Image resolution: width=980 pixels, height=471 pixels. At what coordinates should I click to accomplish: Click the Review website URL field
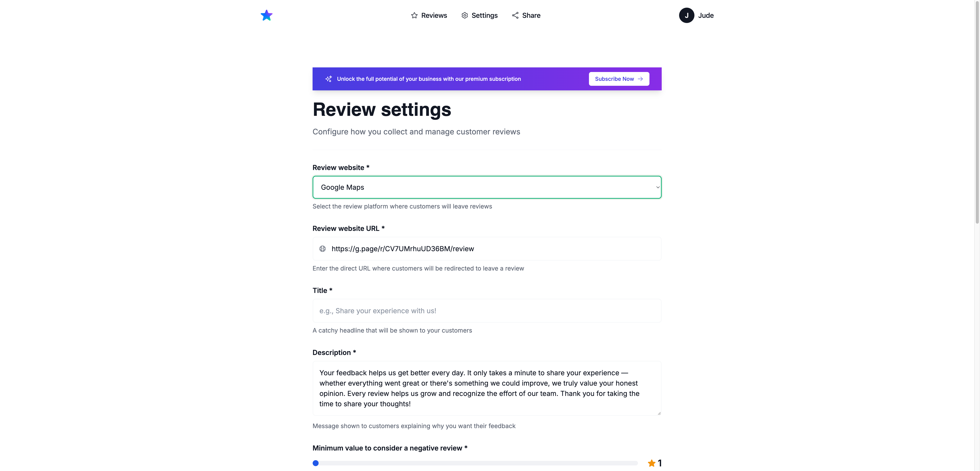point(487,249)
